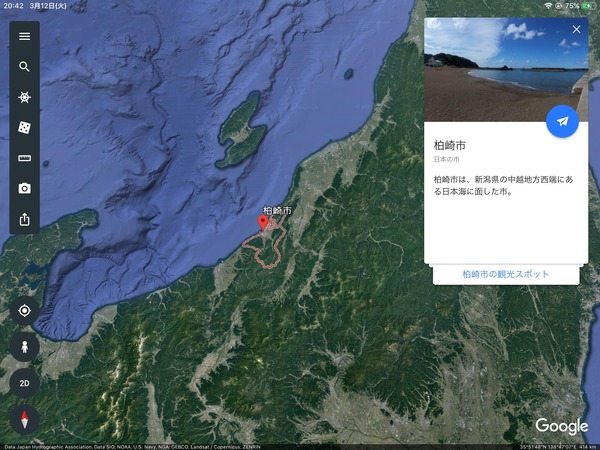The image size is (600, 450).
Task: View the beach photo thumbnail
Action: [506, 70]
